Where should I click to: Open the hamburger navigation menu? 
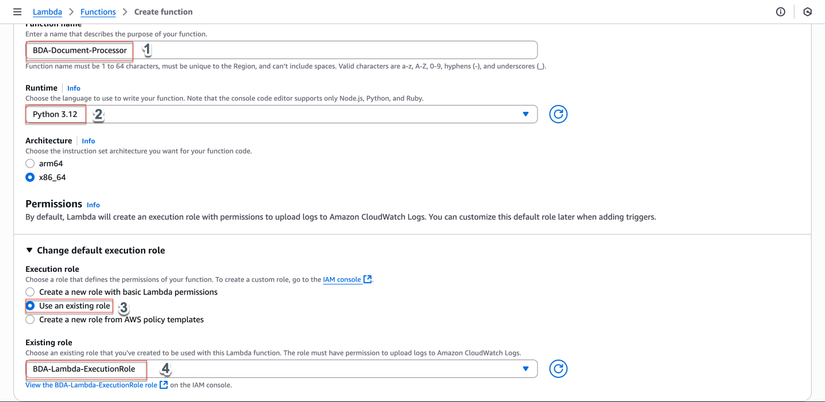(x=17, y=12)
